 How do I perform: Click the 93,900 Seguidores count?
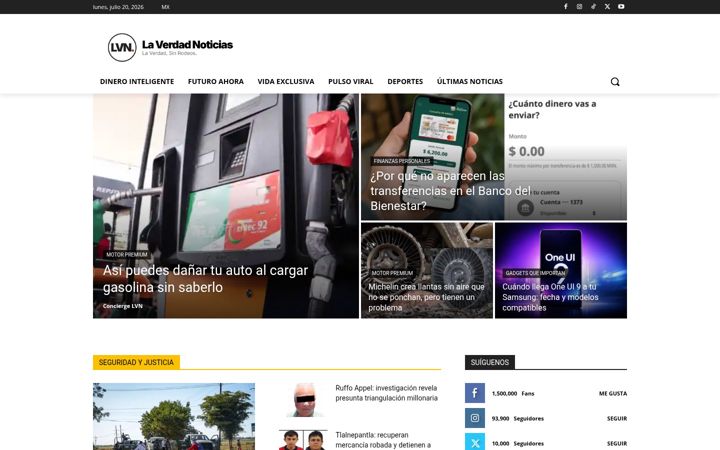518,418
